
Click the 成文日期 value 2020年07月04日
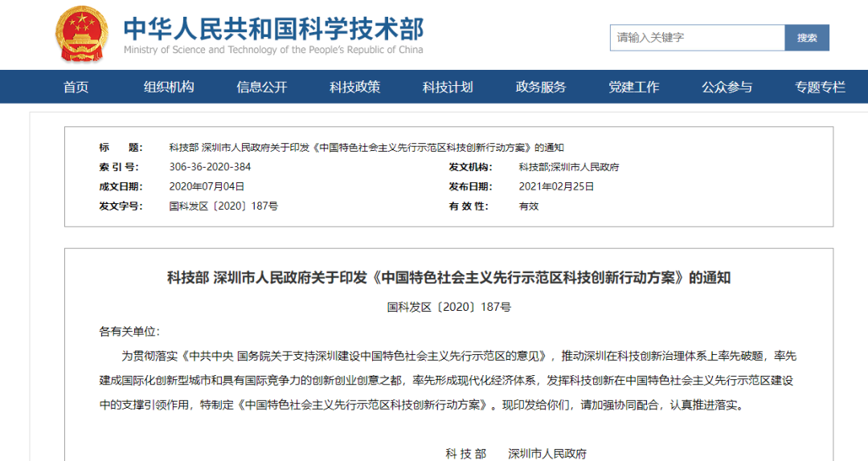(207, 186)
